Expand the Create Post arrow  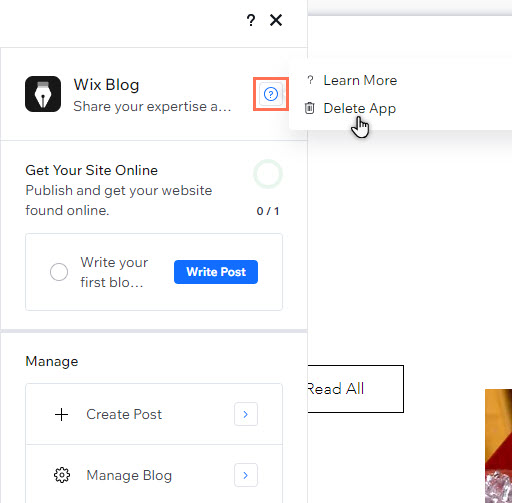click(x=246, y=414)
